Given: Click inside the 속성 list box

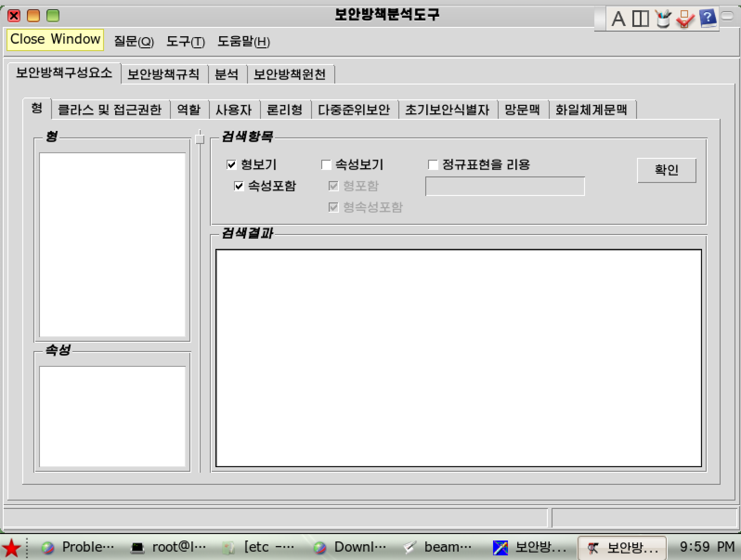Looking at the screenshot, I should [x=112, y=417].
